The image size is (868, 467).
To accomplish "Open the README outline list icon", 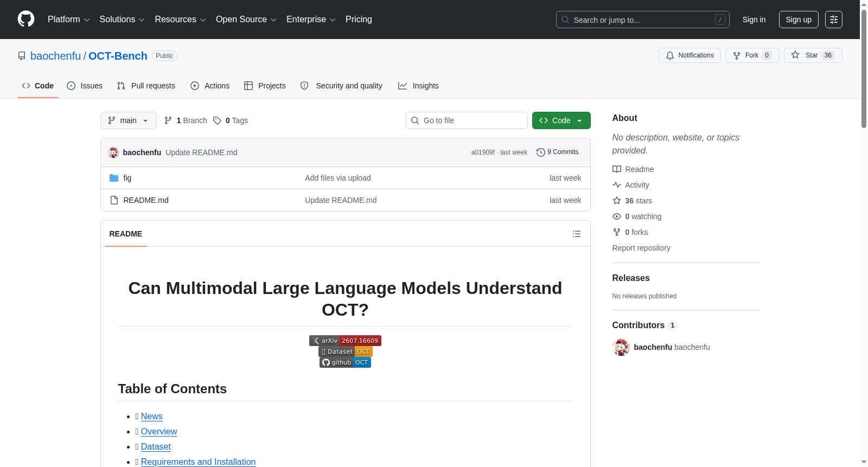I will pos(577,234).
